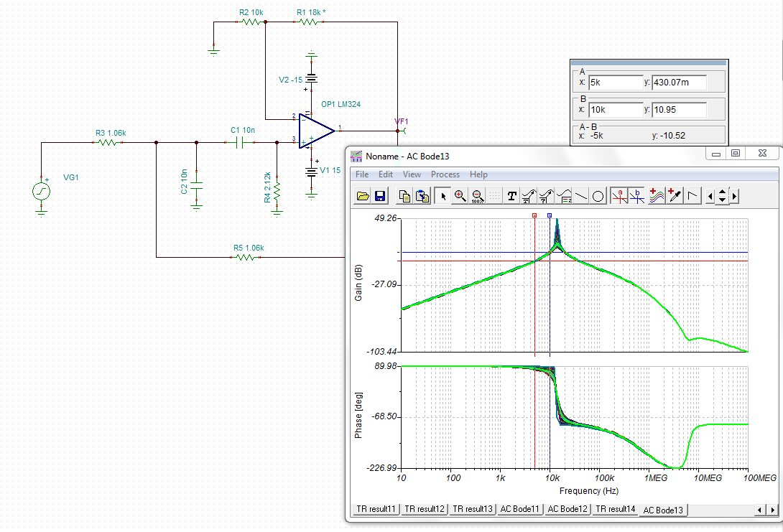This screenshot has height=532, width=783.
Task: Click cursor B's y value field
Action: point(679,110)
